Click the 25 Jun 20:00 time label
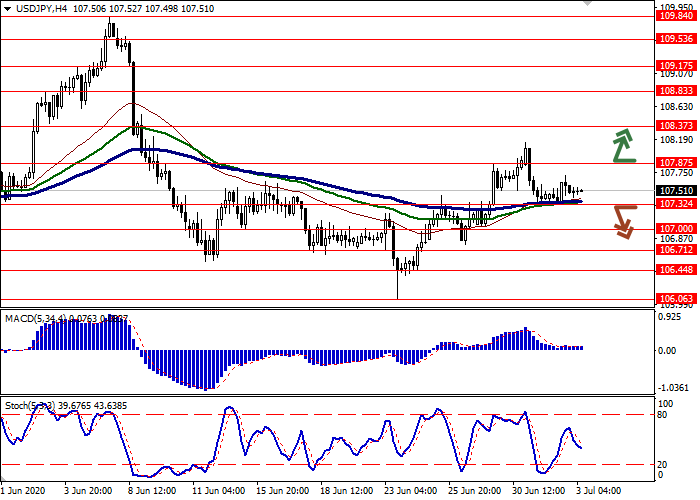 click(x=475, y=491)
